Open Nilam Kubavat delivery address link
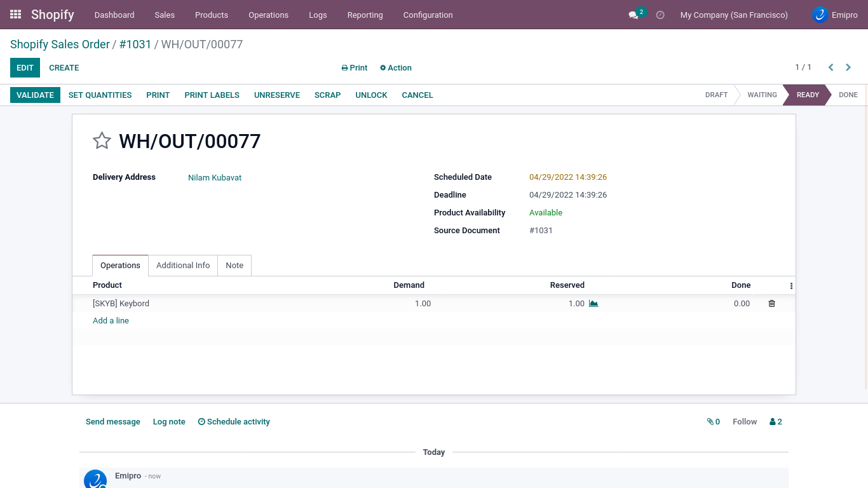This screenshot has height=488, width=868. tap(215, 178)
